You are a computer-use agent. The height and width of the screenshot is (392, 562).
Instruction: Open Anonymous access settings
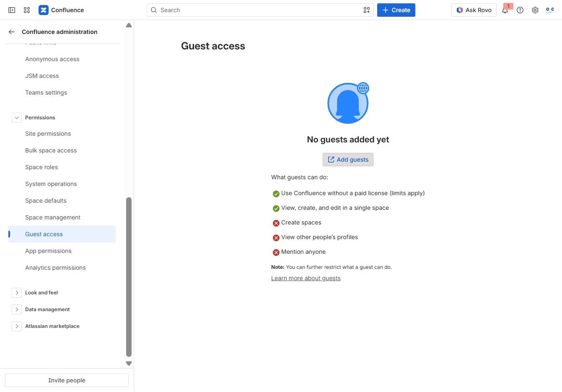pos(62,59)
